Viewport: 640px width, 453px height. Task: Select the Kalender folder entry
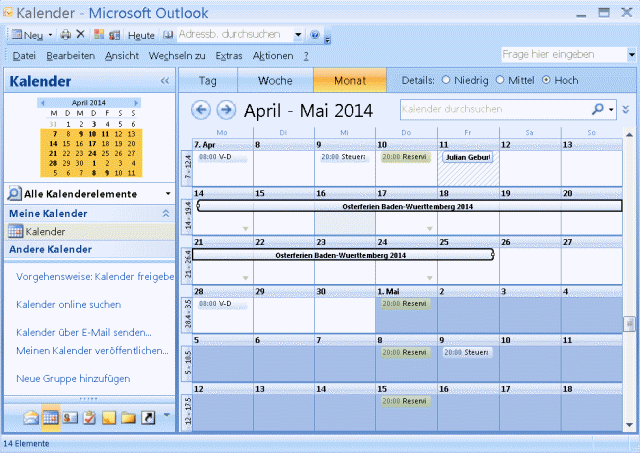[x=90, y=231]
